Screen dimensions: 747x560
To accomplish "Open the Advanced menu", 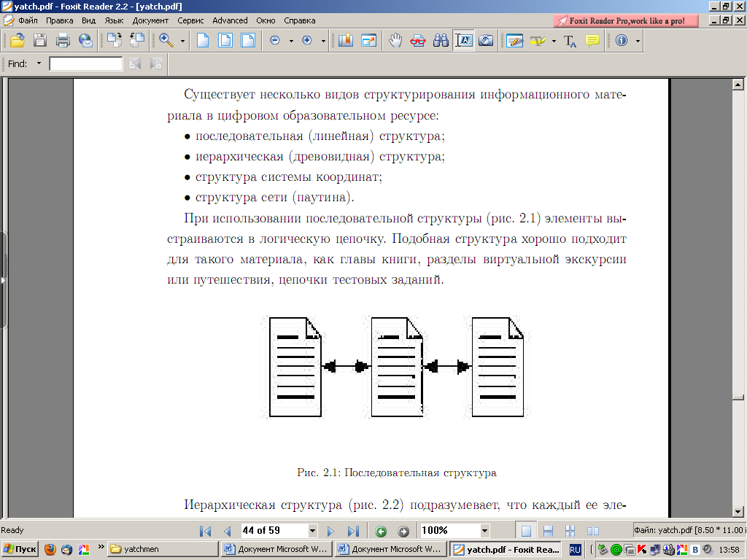I will pos(230,20).
